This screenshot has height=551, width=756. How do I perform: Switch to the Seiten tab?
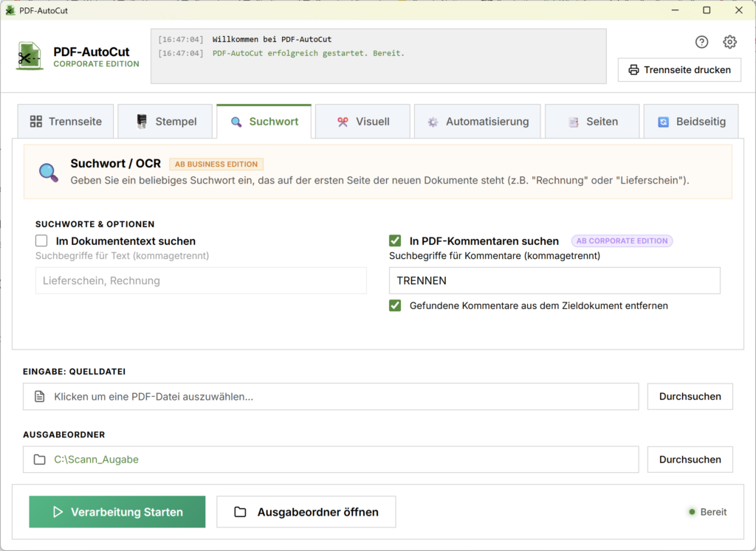tap(592, 122)
